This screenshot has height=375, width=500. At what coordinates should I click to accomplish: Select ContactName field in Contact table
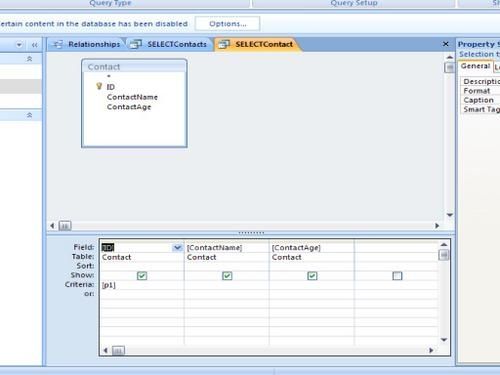coord(132,97)
